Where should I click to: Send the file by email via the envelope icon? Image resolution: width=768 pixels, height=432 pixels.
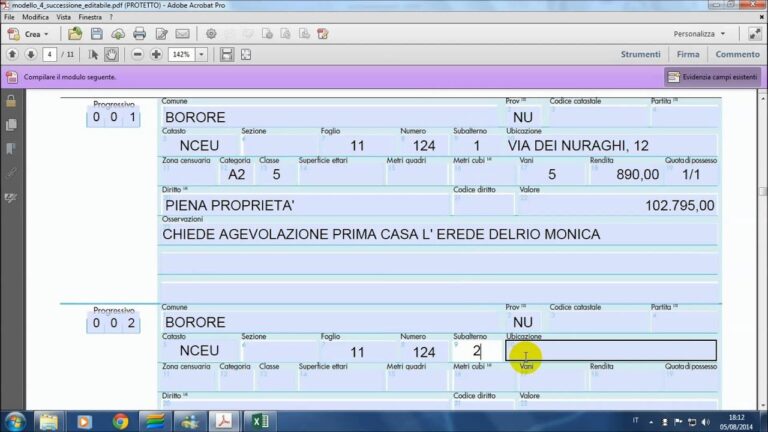[183, 34]
